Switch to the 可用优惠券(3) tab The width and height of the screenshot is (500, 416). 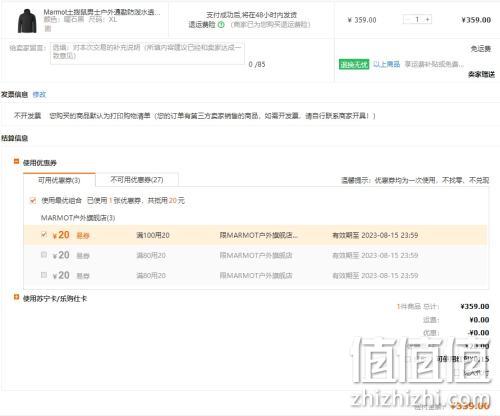tap(59, 180)
